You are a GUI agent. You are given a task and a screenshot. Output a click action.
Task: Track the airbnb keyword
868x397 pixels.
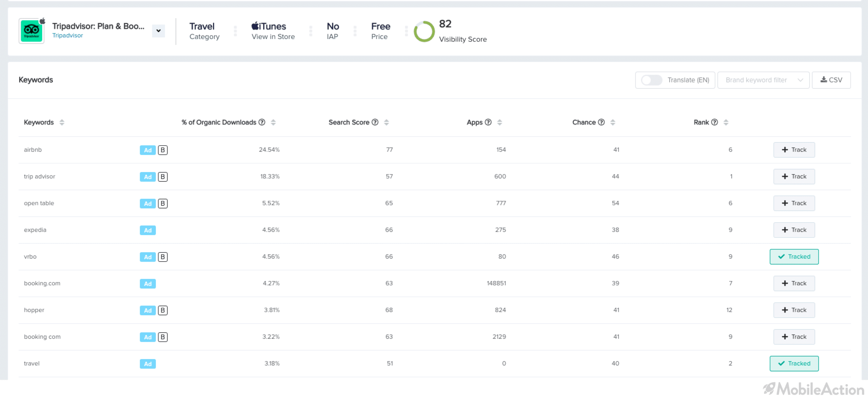coord(794,150)
